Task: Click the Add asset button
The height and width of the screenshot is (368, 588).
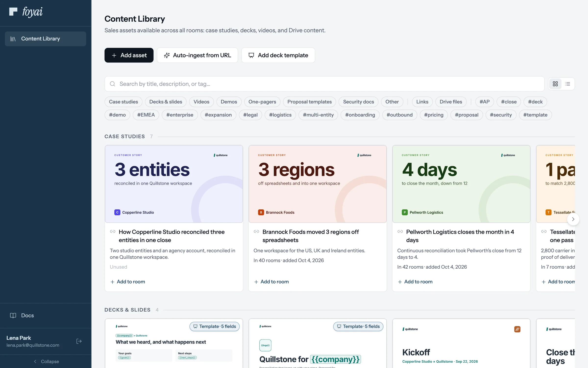Action: [129, 55]
